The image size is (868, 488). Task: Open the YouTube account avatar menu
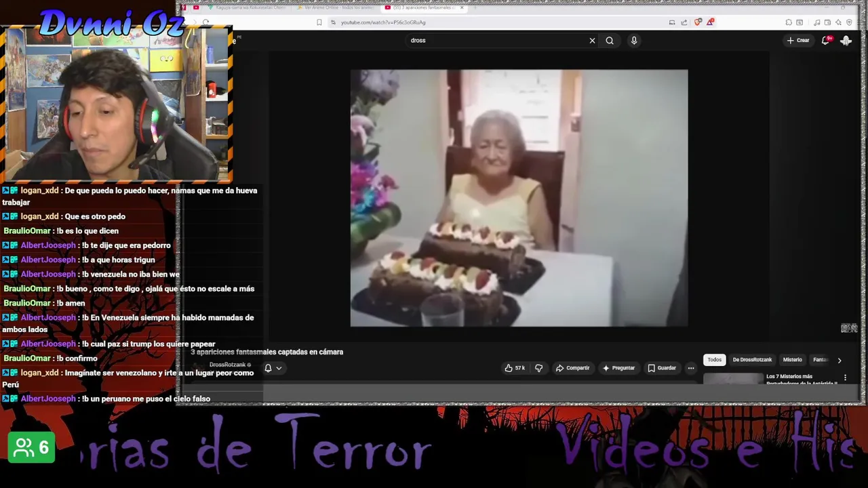tap(846, 41)
